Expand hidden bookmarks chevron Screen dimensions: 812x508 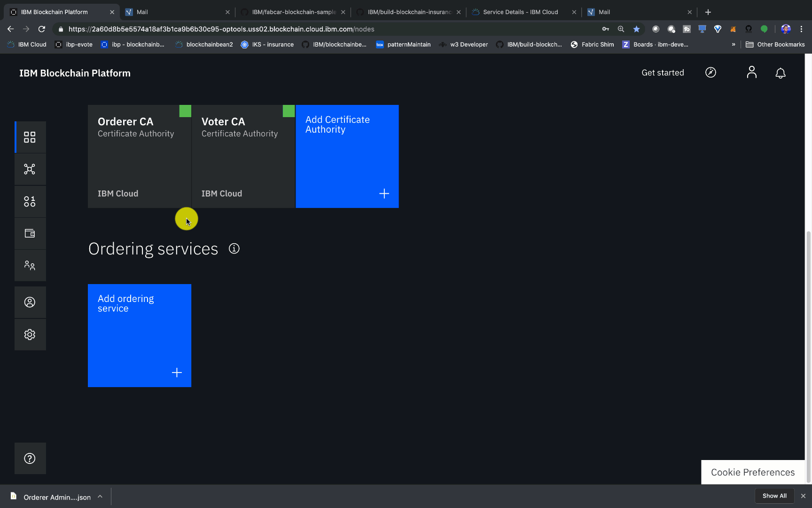point(733,45)
